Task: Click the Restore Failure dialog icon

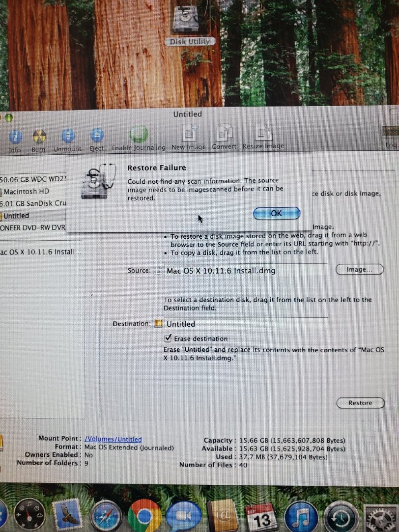Action: click(x=97, y=181)
